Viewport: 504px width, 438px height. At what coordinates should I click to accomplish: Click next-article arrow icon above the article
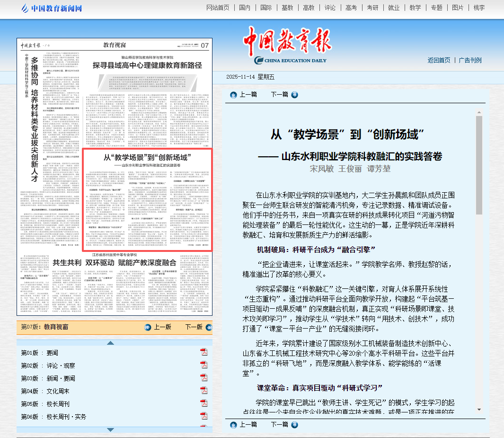(294, 95)
